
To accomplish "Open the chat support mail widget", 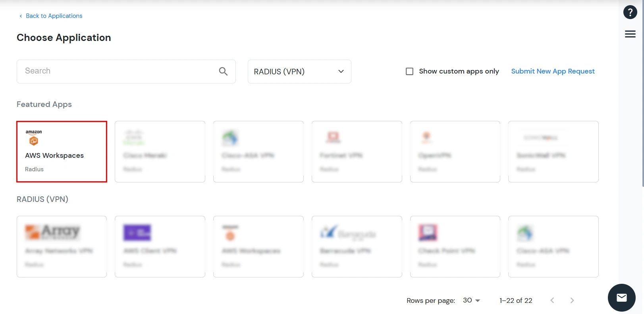I will [621, 297].
